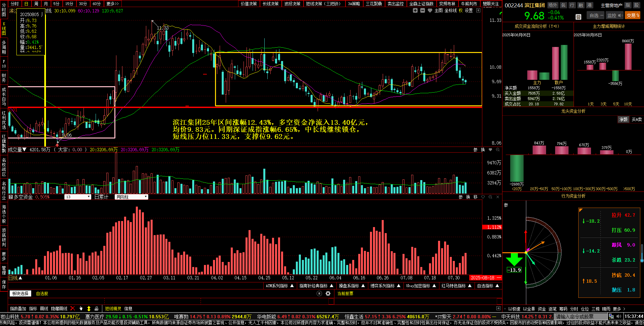Open the 价值决策 tab
The width and height of the screenshot is (644, 326).
click(249, 4)
